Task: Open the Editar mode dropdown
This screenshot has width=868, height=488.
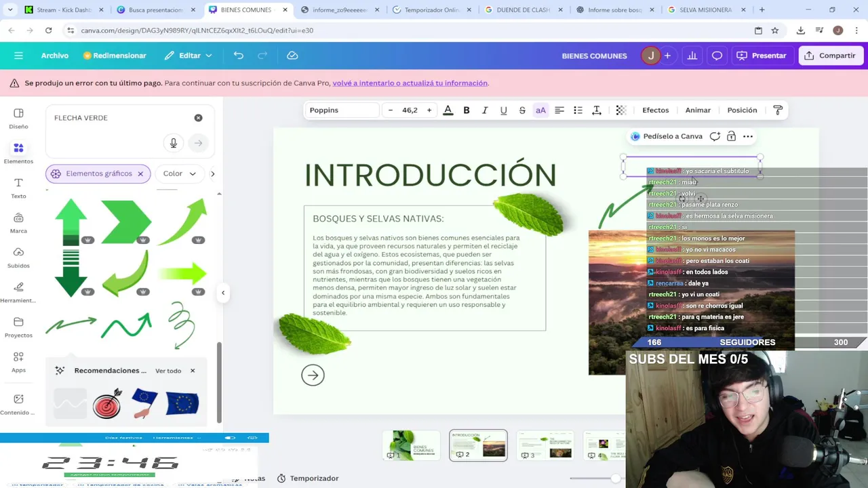Action: tap(189, 56)
